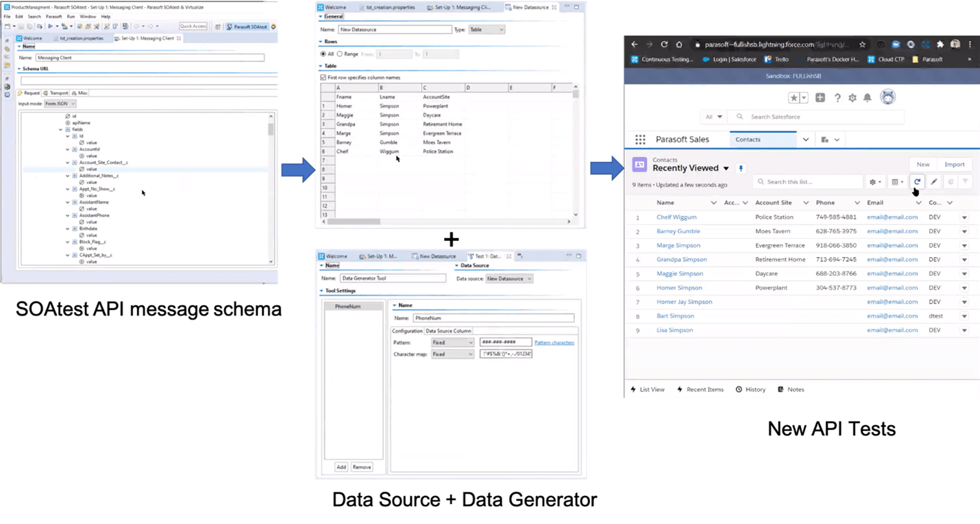Open the Barney Gumble contact link
Viewport: 980px width, 524px height.
pyautogui.click(x=678, y=231)
